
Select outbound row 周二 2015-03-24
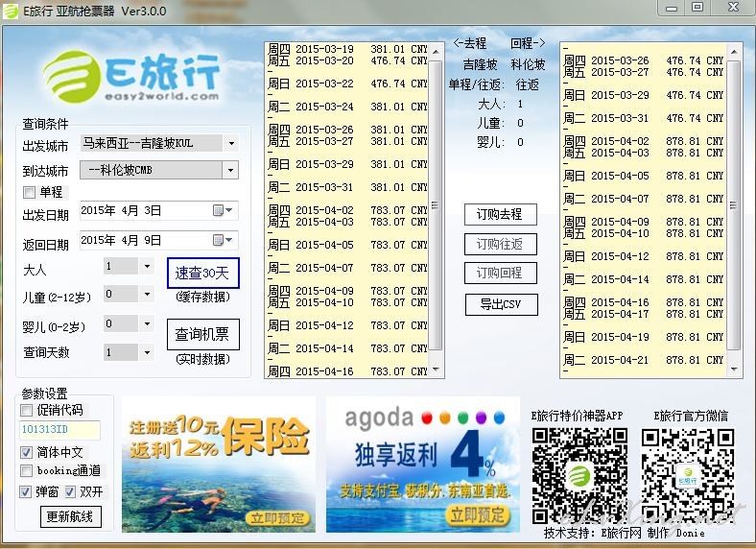[347, 107]
